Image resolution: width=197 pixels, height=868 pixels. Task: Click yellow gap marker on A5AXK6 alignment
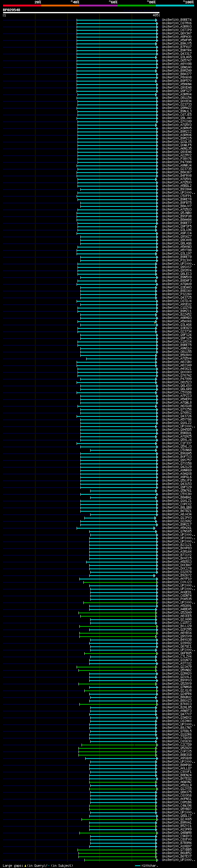pos(155,322)
